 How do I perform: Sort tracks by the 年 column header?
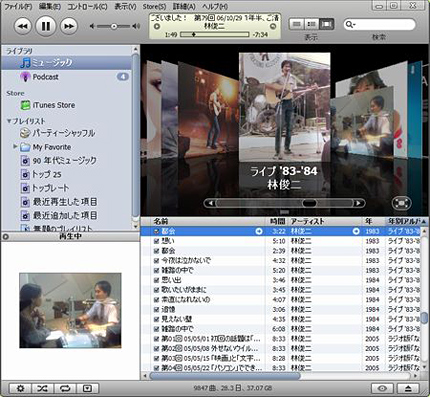pos(374,221)
